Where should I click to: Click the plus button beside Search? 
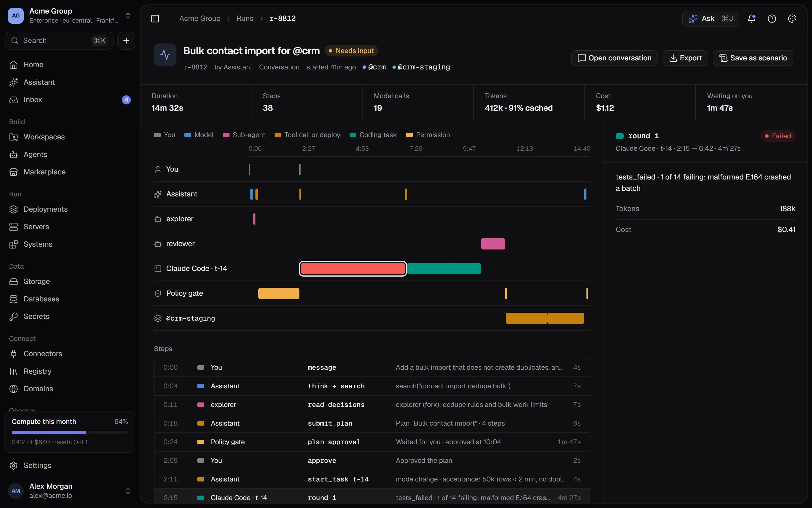[x=126, y=41]
